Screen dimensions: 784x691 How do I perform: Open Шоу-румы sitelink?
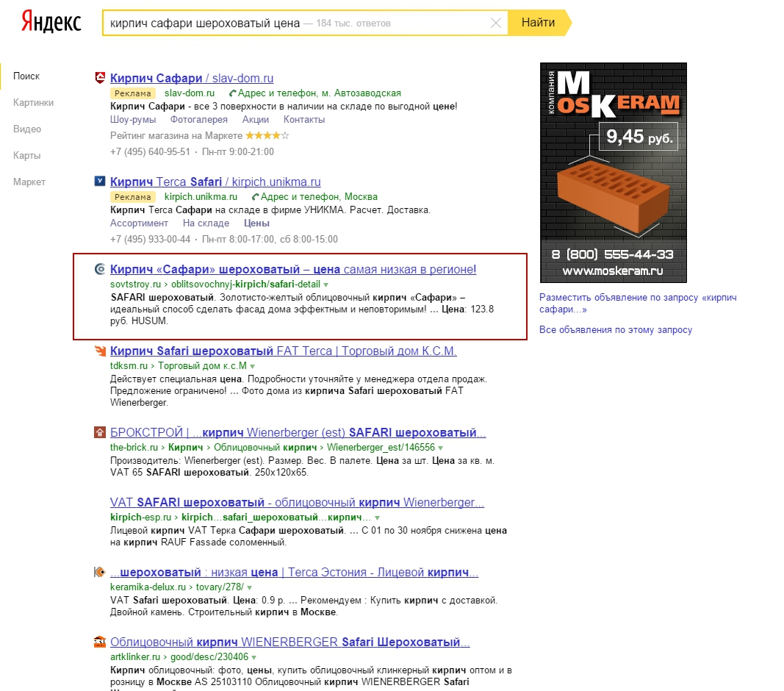point(133,120)
